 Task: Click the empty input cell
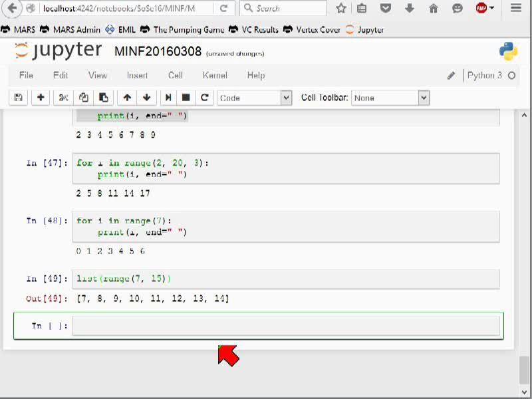pyautogui.click(x=286, y=326)
